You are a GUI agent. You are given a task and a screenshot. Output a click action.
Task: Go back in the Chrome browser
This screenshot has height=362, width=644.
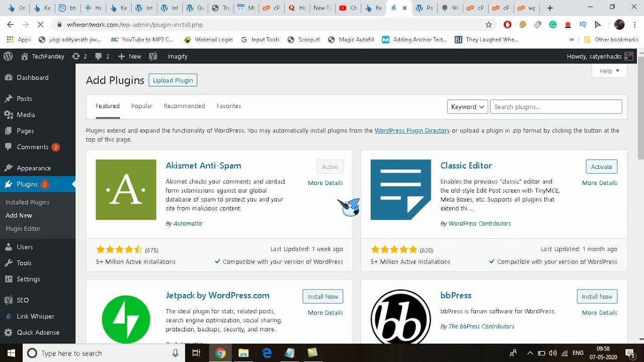pyautogui.click(x=11, y=24)
